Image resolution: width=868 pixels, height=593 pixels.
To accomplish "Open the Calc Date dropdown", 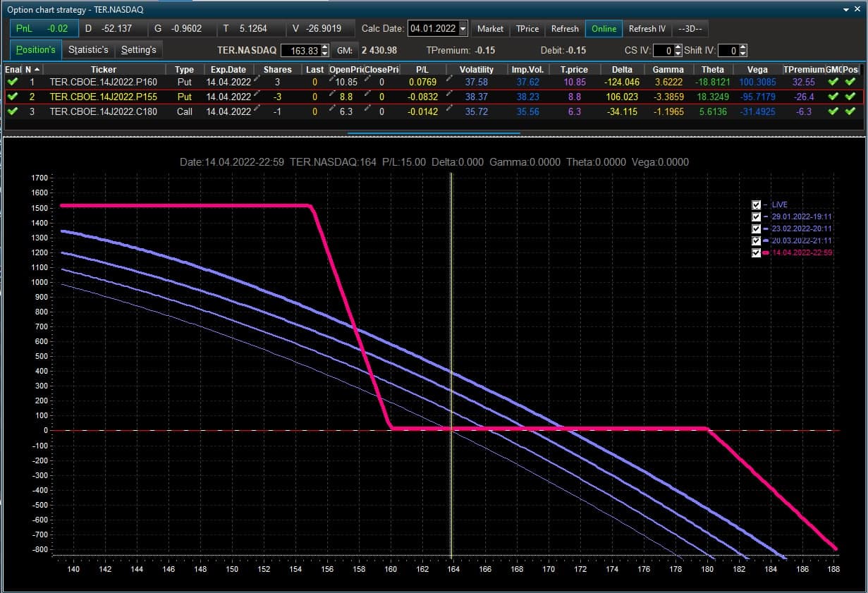I will coord(463,29).
